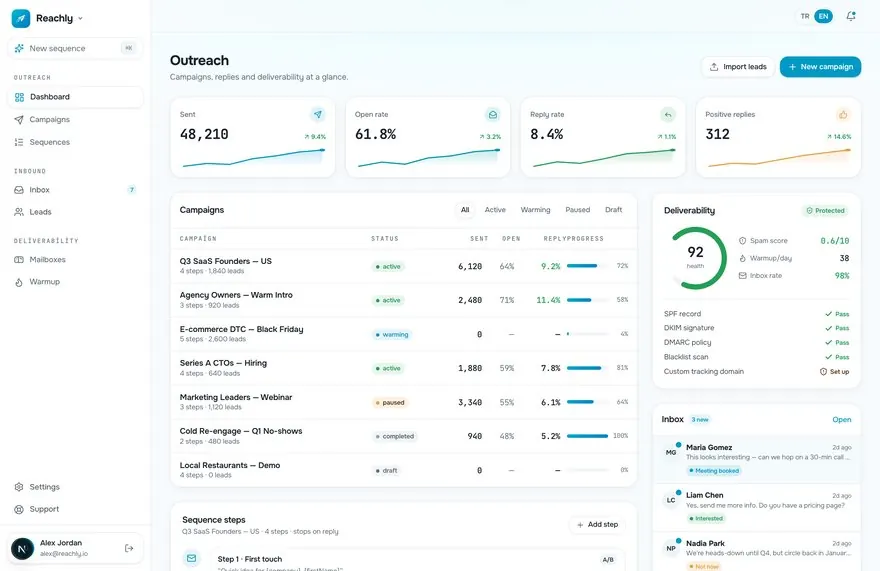Open the Q3 SaaS Founders — US campaign
Image resolution: width=880 pixels, height=571 pixels.
click(x=404, y=266)
